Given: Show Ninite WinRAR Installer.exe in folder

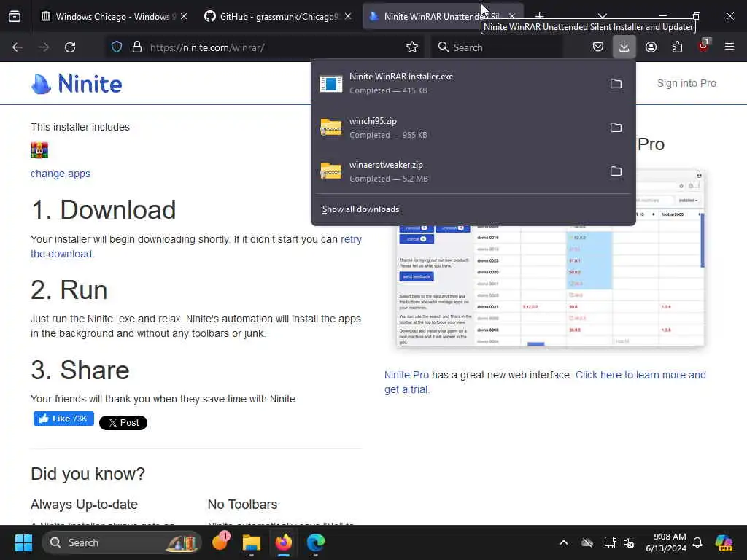Looking at the screenshot, I should (616, 83).
